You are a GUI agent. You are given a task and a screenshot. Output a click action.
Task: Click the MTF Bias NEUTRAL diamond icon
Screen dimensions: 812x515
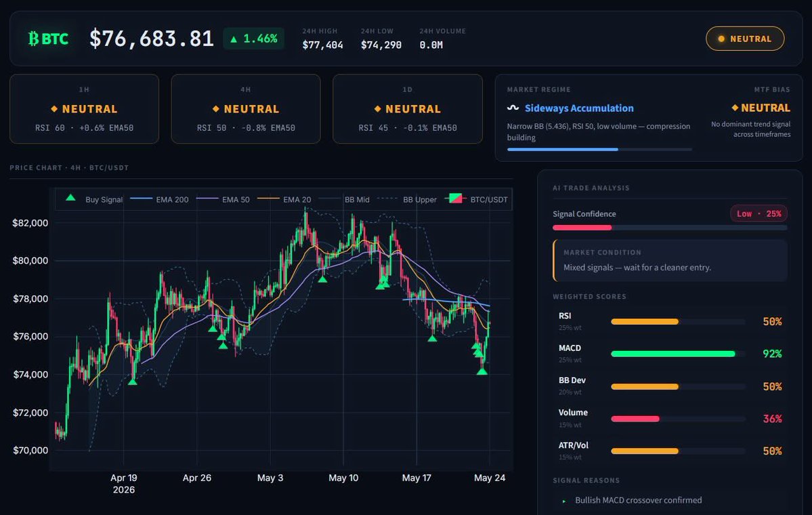(x=735, y=108)
